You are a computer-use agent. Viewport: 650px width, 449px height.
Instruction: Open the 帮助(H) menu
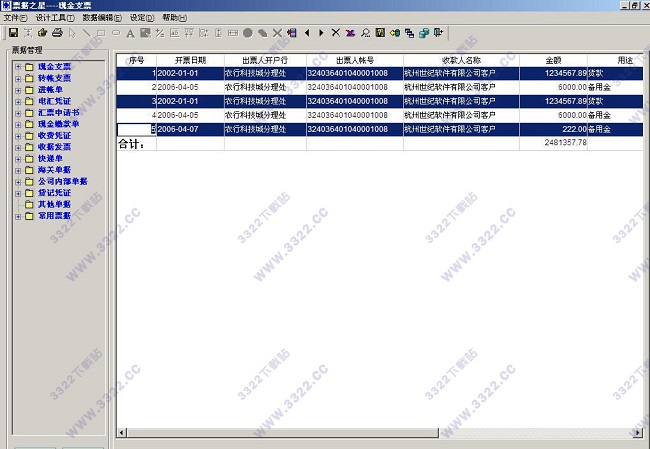click(175, 18)
